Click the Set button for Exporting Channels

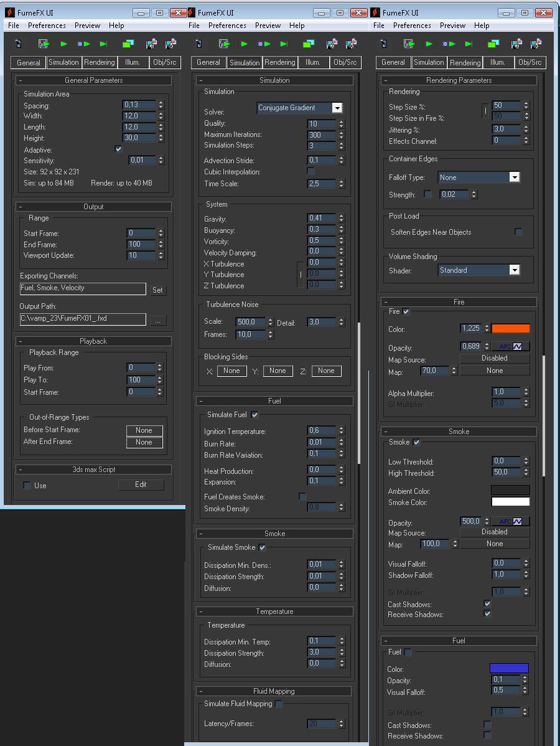157,290
